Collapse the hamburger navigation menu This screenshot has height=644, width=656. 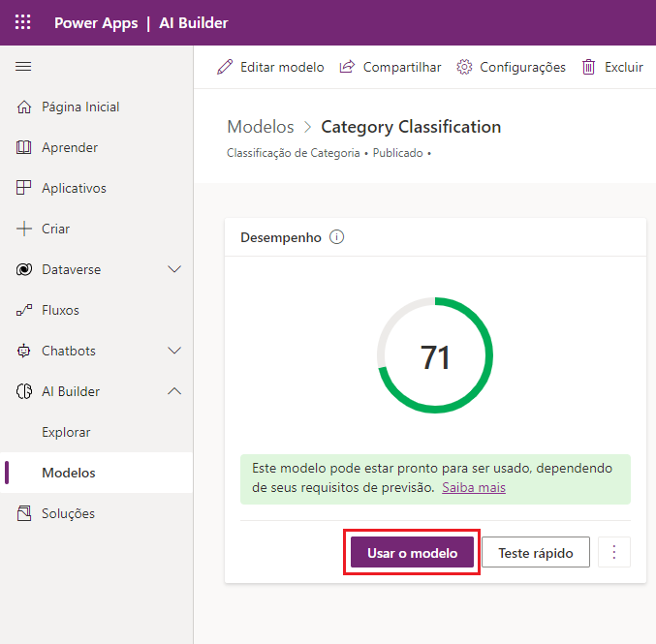[24, 67]
